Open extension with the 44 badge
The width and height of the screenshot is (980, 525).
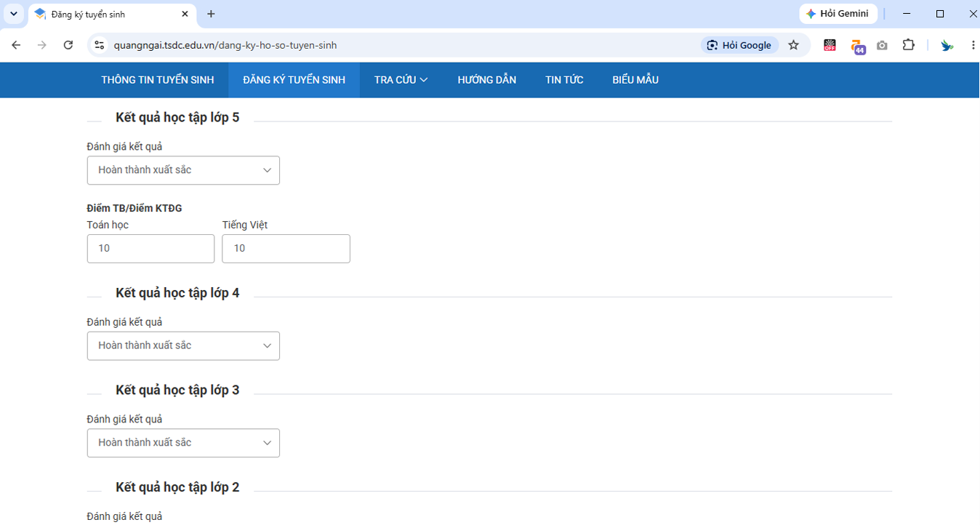tap(858, 47)
